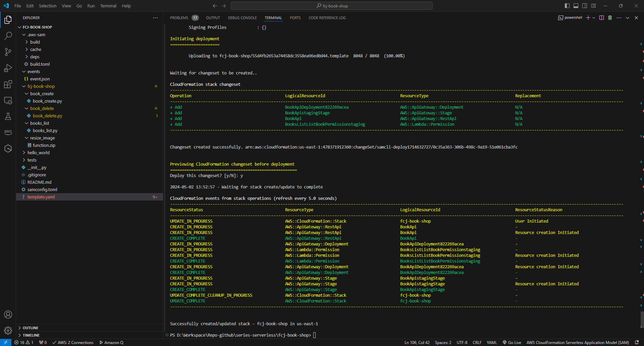Kill terminal with the trash icon

610,18
